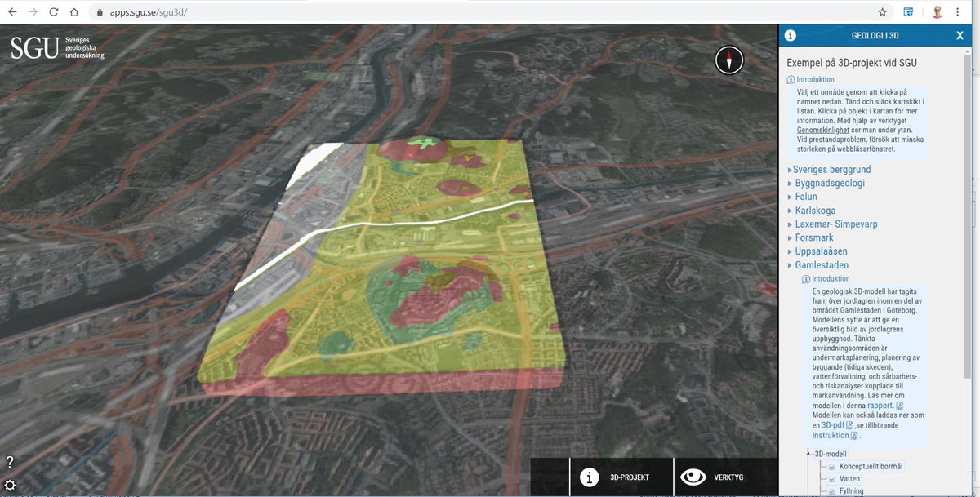Click the SGU logo
The width and height of the screenshot is (980, 497).
pyautogui.click(x=57, y=47)
